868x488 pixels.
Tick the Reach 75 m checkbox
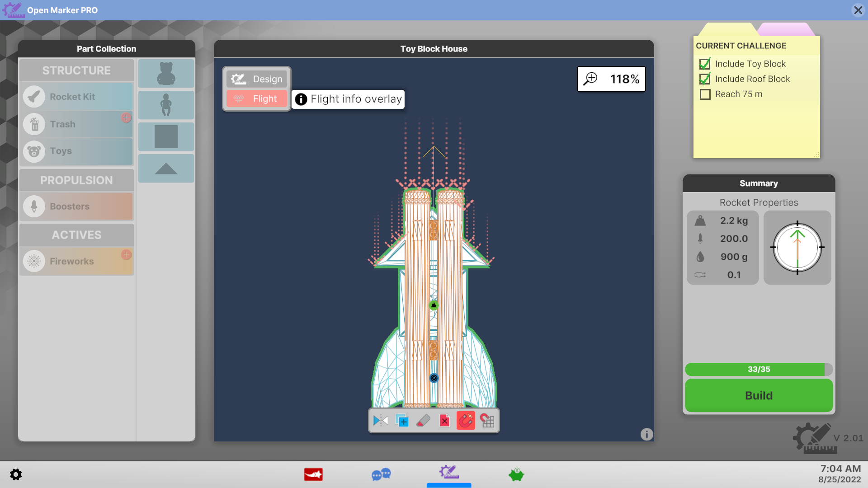[x=705, y=94]
